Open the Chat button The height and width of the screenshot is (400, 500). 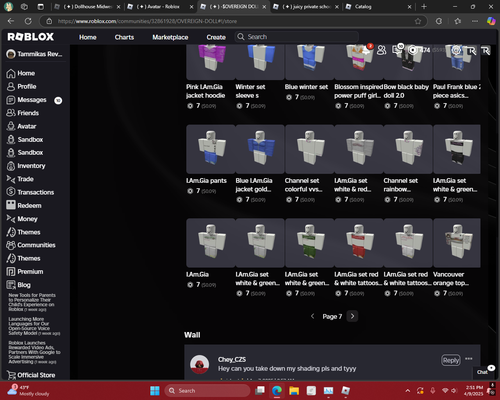(482, 372)
